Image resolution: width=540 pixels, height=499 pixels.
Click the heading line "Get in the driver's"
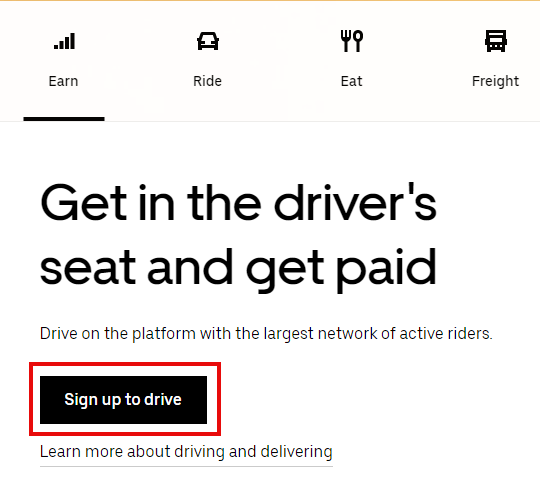point(238,202)
